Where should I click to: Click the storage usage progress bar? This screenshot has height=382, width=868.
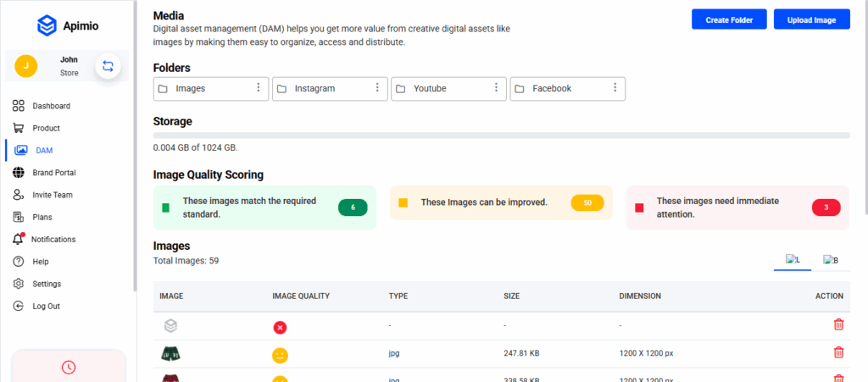pos(501,135)
